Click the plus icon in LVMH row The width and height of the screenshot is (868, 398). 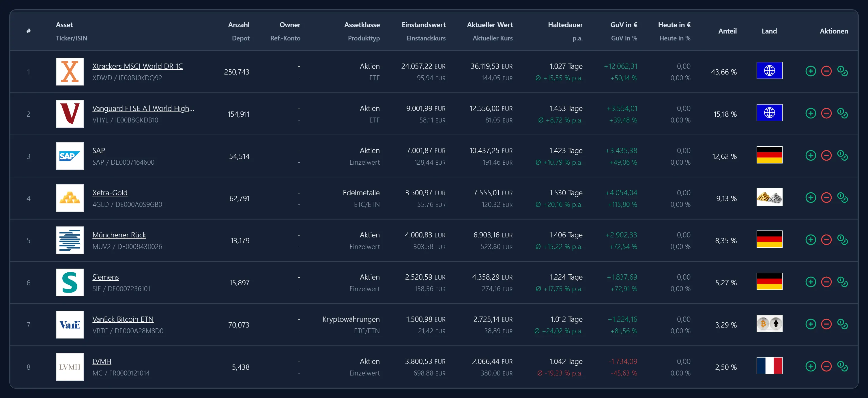[x=811, y=366]
